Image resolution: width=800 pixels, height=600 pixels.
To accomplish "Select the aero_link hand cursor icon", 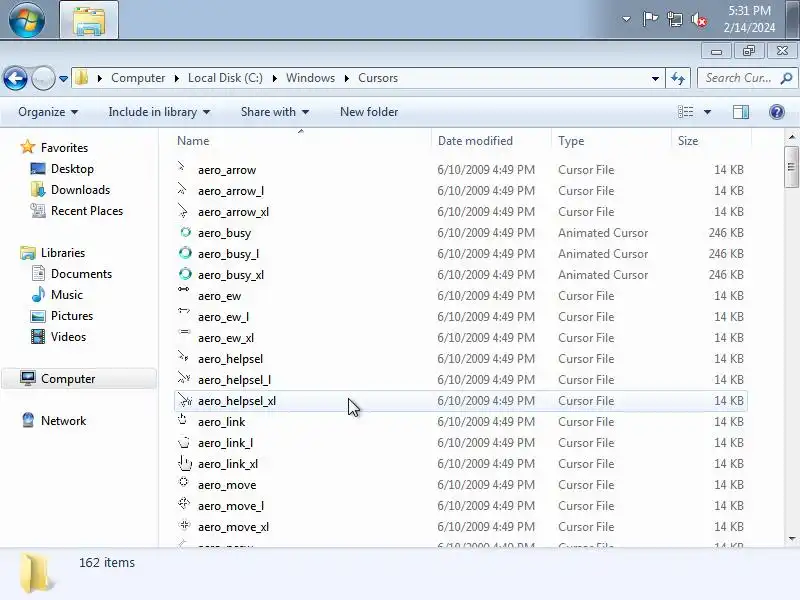I will click(x=182, y=419).
